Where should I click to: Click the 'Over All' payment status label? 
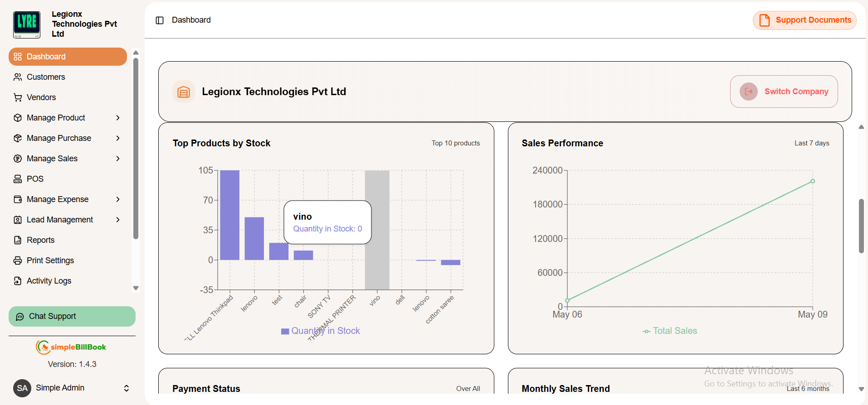point(468,389)
